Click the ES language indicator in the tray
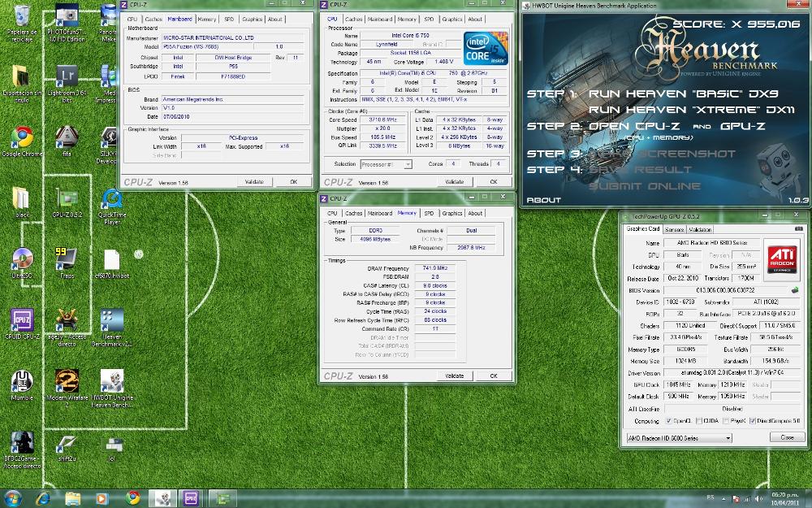This screenshot has width=812, height=508. pos(710,497)
